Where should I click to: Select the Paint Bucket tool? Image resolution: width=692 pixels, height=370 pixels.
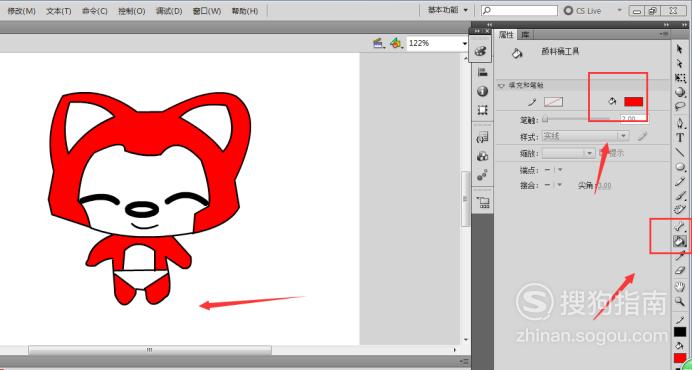point(680,241)
